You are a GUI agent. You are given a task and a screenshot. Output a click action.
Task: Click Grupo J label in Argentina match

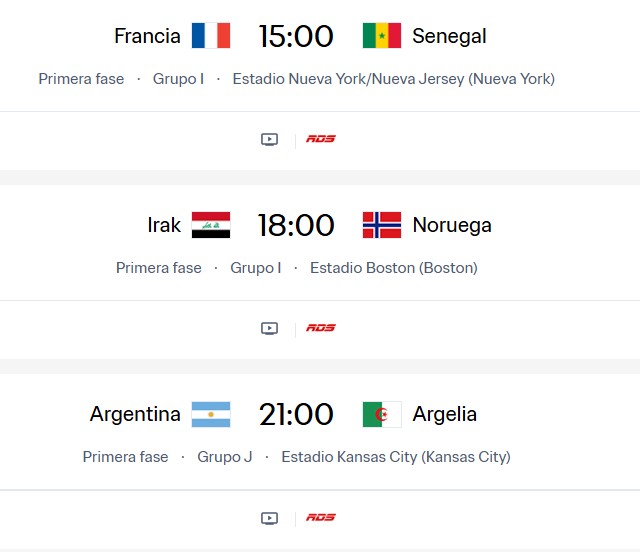pos(225,457)
